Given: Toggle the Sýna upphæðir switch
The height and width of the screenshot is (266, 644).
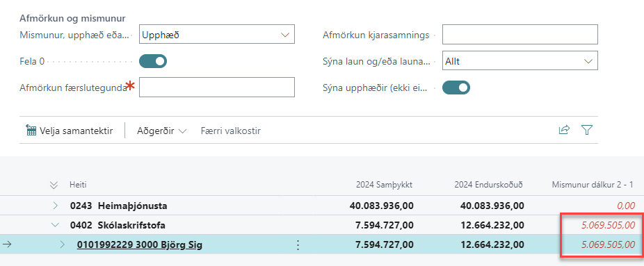Looking at the screenshot, I should (x=456, y=88).
